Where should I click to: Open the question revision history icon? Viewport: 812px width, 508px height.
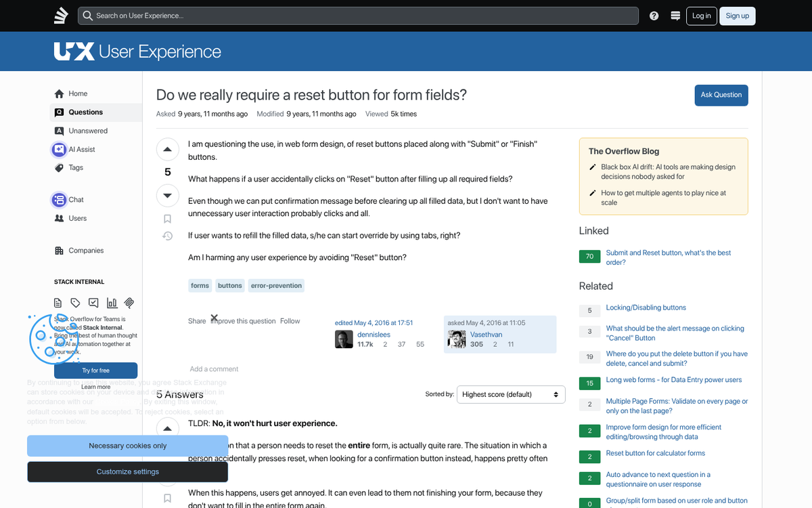click(x=167, y=236)
